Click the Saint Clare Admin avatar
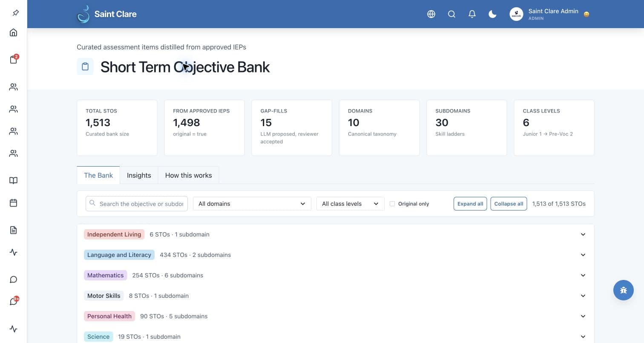The width and height of the screenshot is (644, 343). coord(516,14)
